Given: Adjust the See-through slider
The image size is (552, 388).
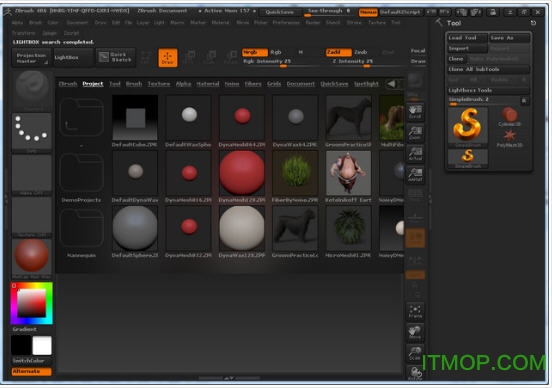Looking at the screenshot, I should (x=328, y=12).
